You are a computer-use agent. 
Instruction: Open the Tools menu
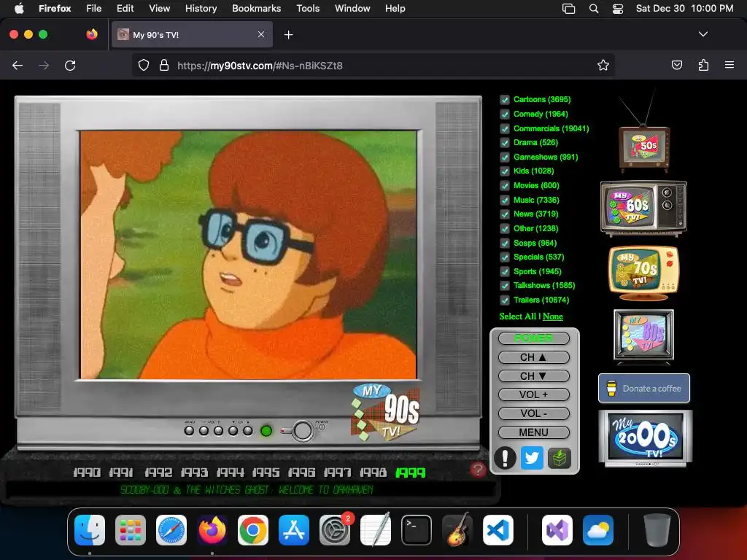(x=308, y=9)
